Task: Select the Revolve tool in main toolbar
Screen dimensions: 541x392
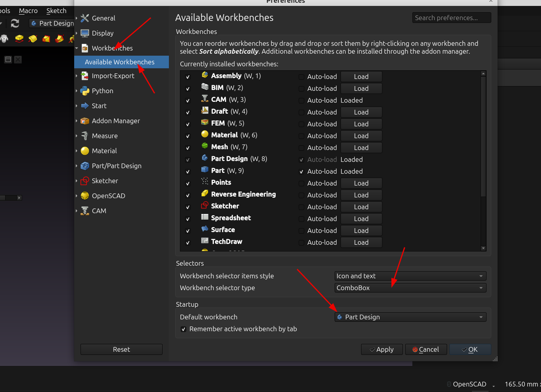Action: click(33, 38)
